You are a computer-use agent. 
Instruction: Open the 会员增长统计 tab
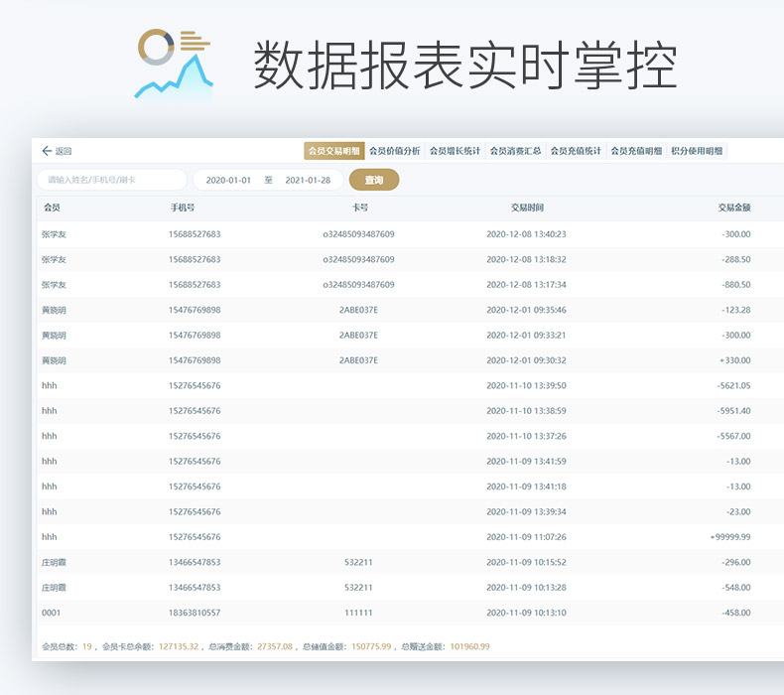click(455, 151)
